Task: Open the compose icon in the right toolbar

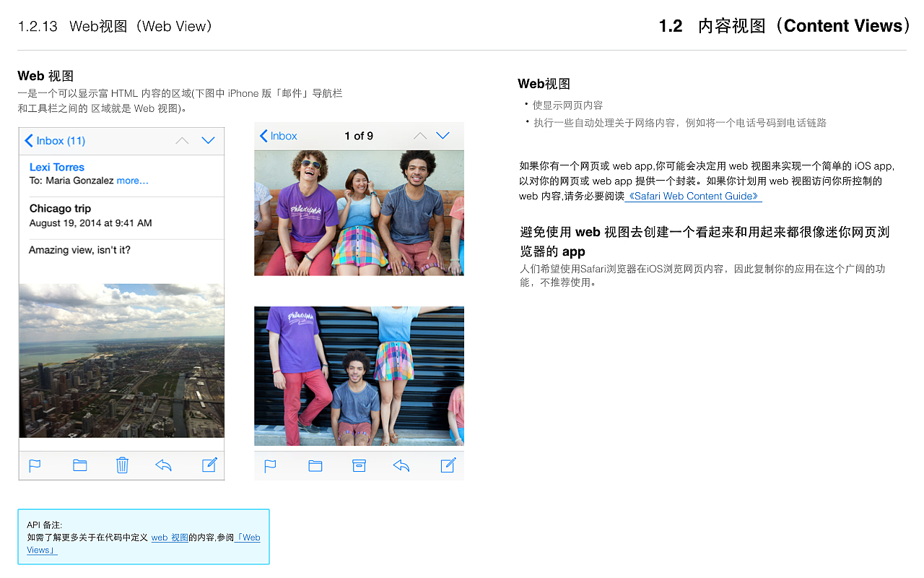Action: (448, 465)
